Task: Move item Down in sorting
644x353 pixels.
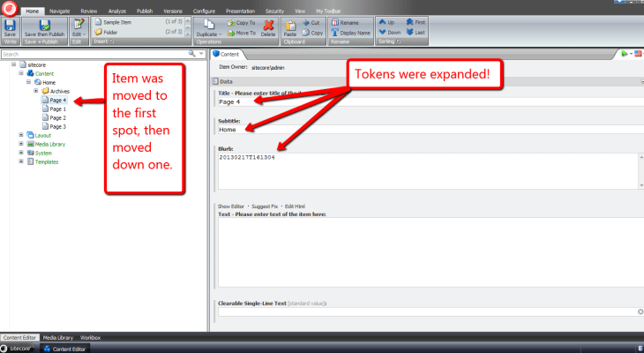Action: pyautogui.click(x=389, y=32)
